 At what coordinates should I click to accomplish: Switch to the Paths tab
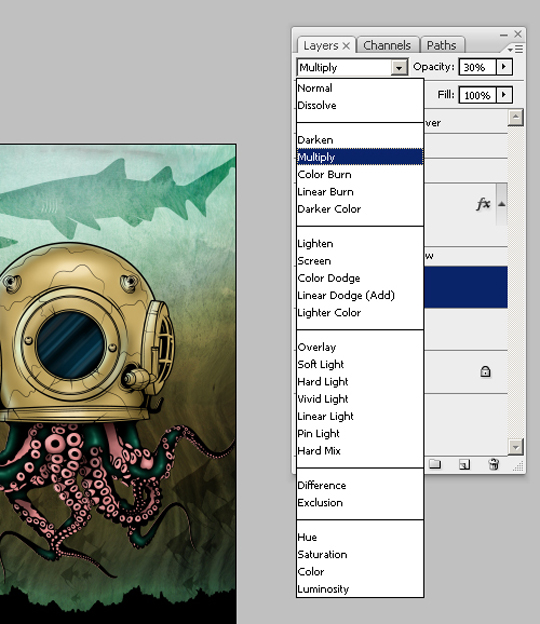coord(441,45)
